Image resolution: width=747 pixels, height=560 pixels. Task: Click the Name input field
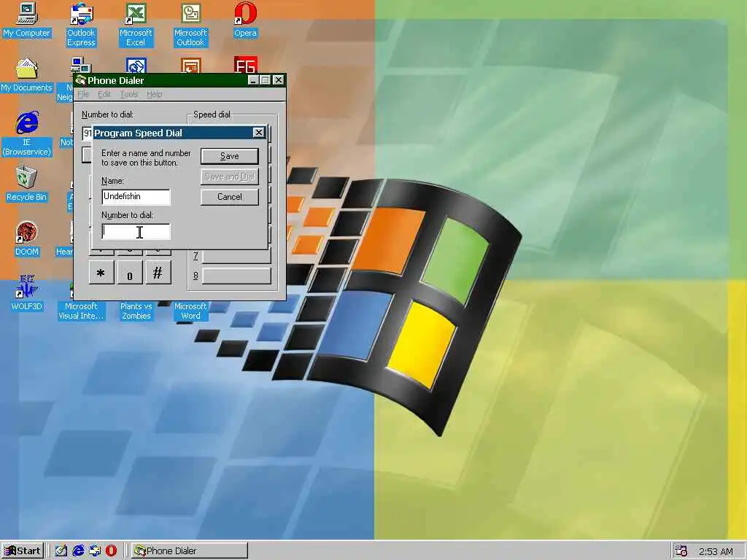pos(136,197)
